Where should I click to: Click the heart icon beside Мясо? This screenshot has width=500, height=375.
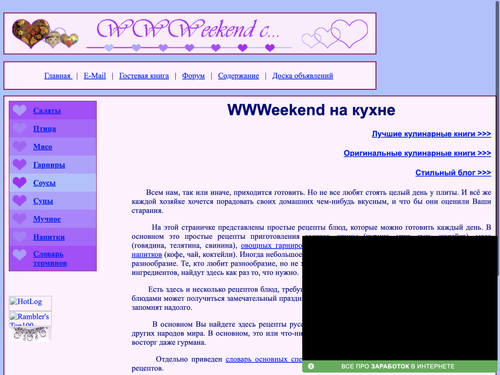(x=20, y=146)
